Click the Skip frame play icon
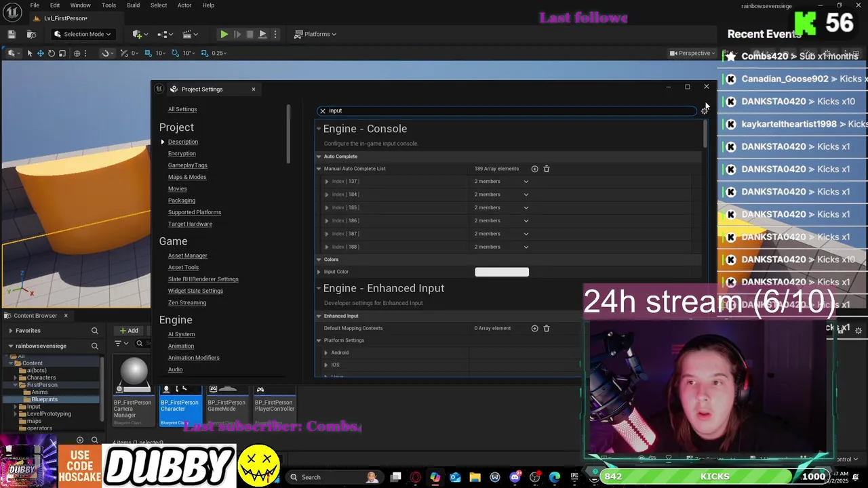The height and width of the screenshot is (488, 868). point(237,34)
